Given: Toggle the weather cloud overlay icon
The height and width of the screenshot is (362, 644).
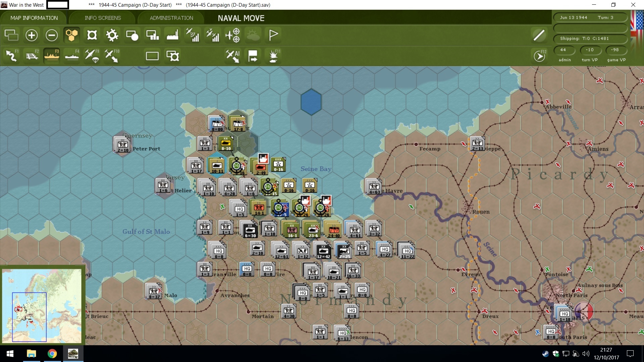Looking at the screenshot, I should [253, 35].
